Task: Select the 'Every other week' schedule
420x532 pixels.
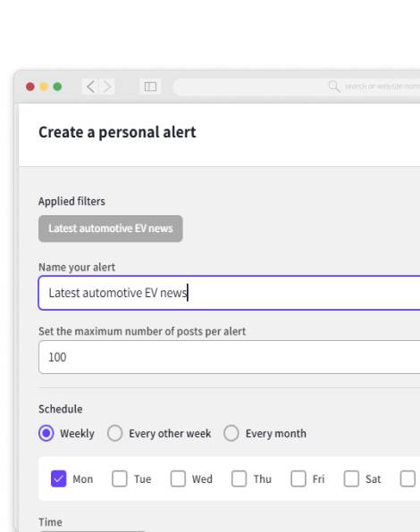Action: click(x=114, y=433)
